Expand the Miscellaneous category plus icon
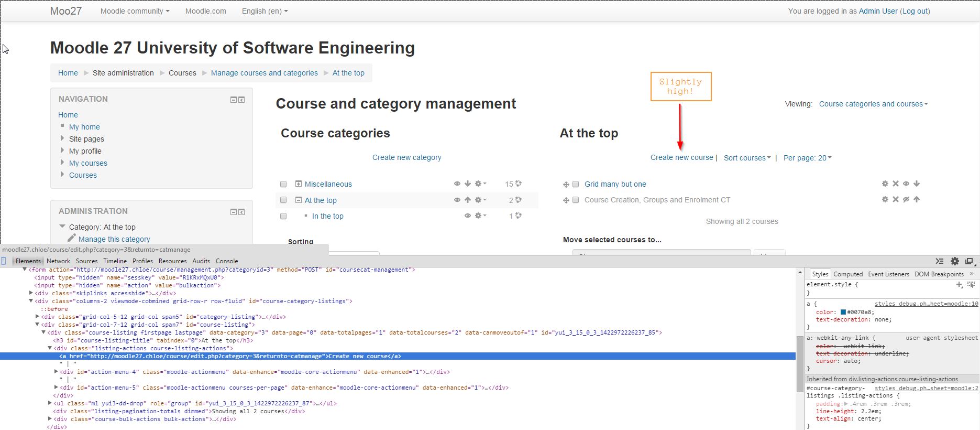 pyautogui.click(x=299, y=184)
